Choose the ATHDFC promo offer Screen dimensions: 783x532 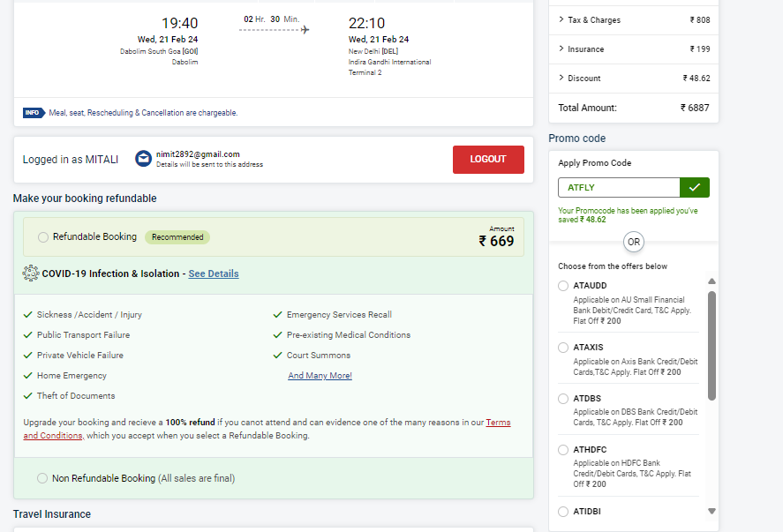[563, 450]
